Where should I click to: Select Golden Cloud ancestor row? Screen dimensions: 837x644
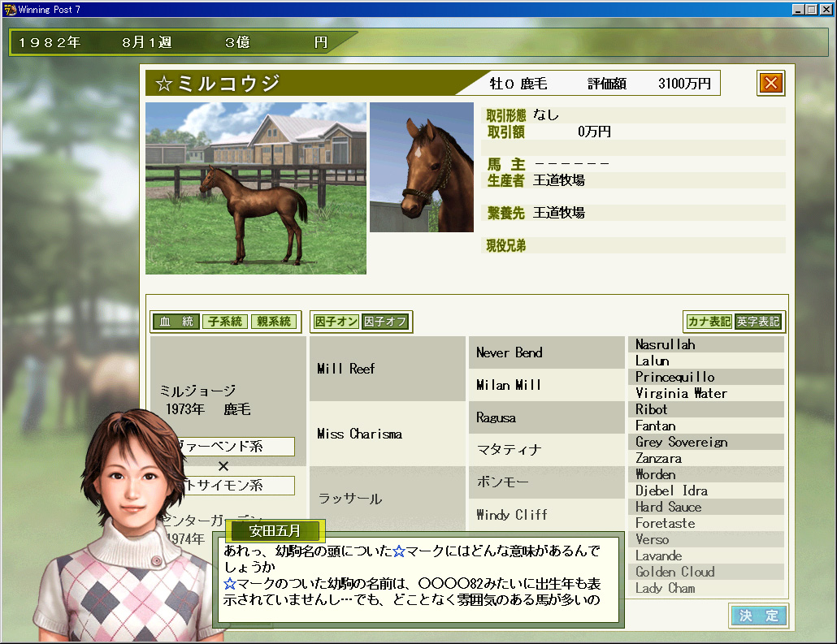[x=706, y=572]
